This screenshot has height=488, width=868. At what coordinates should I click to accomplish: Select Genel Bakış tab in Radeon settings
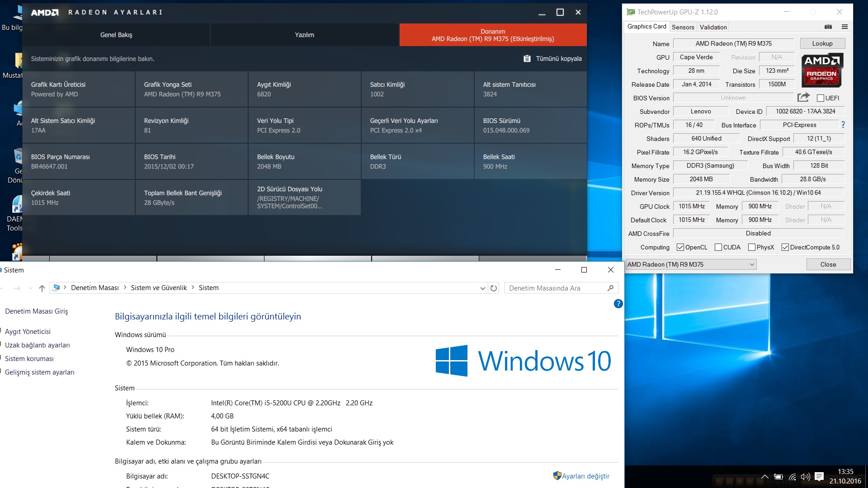click(117, 35)
